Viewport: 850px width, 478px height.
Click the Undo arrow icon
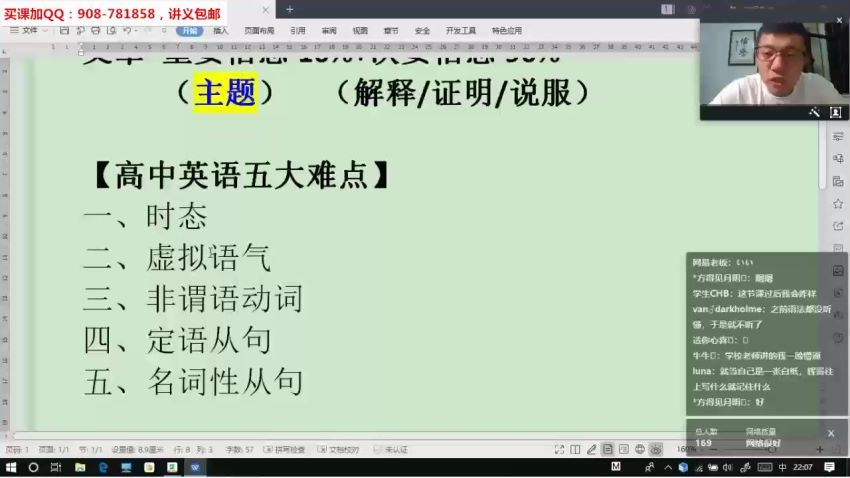coord(127,31)
